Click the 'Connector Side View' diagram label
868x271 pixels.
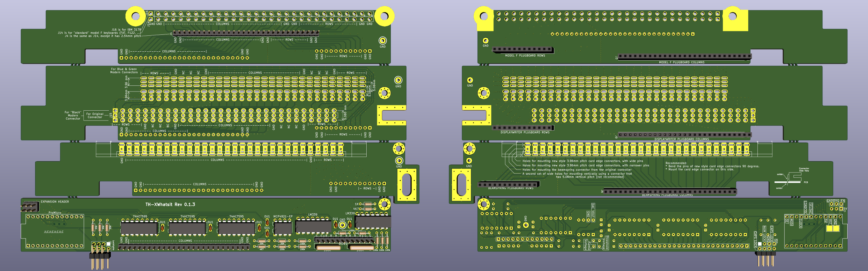click(x=804, y=170)
